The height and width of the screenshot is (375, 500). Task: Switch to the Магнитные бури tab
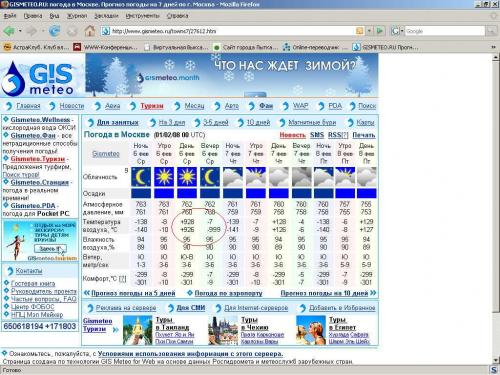312,122
